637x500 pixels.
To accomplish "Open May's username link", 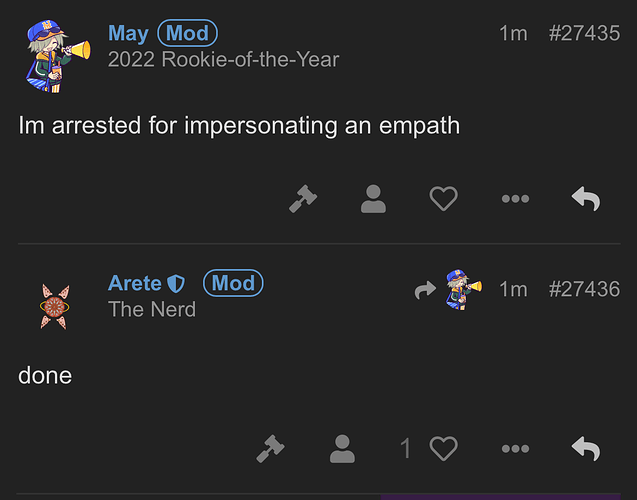I will (128, 33).
